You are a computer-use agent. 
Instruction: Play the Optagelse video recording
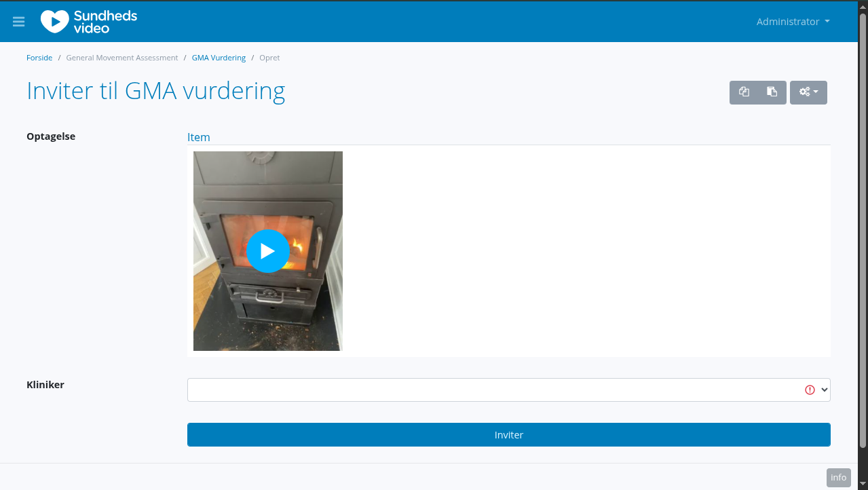click(268, 251)
